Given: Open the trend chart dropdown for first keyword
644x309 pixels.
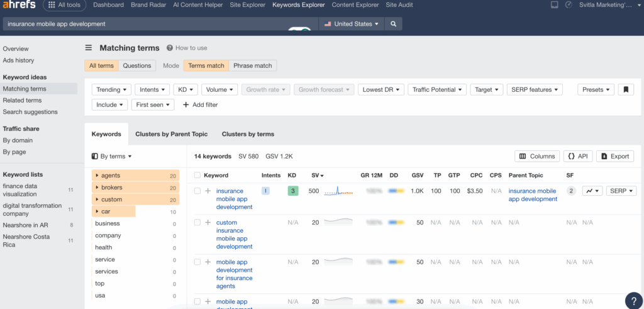Looking at the screenshot, I should 592,191.
